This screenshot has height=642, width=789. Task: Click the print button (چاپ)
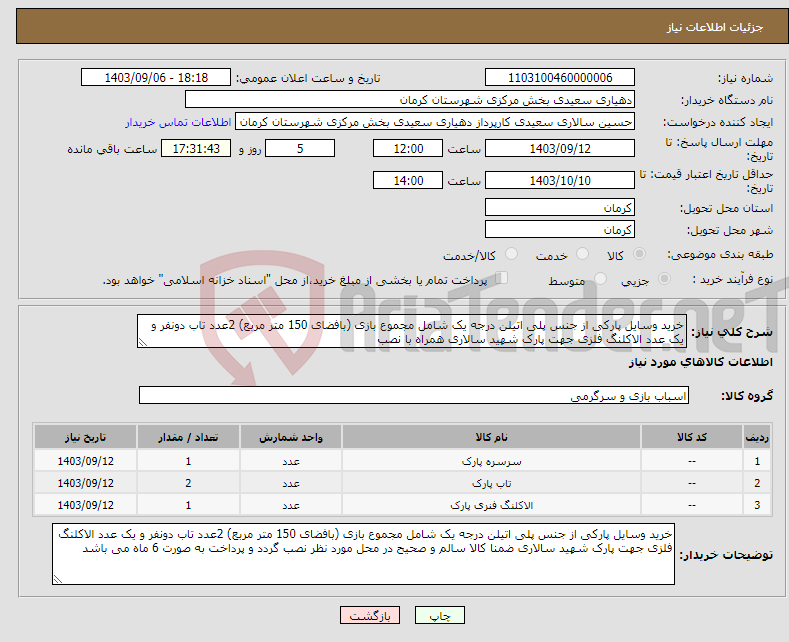coord(440,615)
